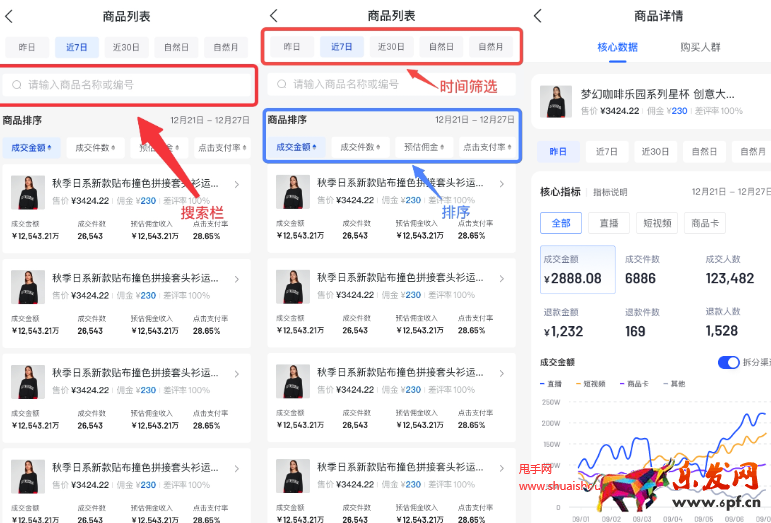
Task: Open topmost product's chevron in middle screen
Action: 502,184
